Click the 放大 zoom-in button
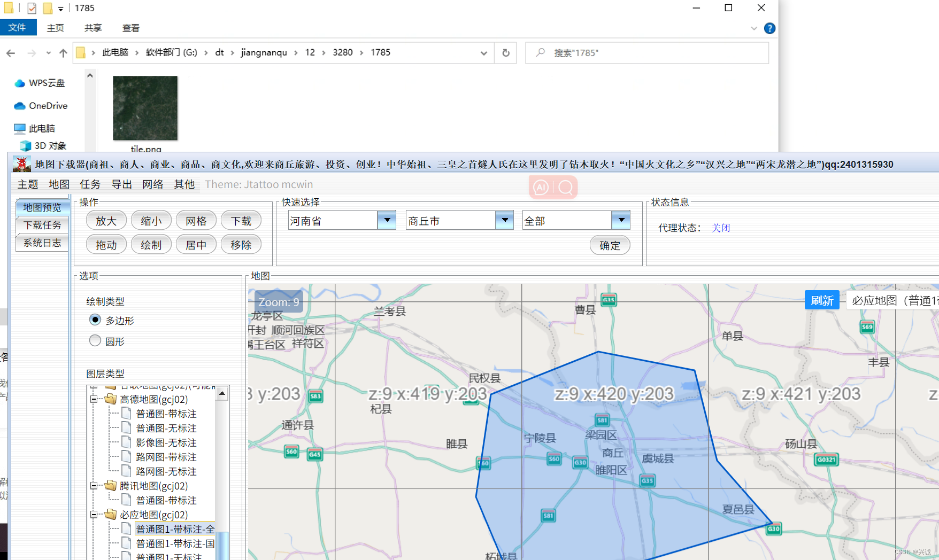Image resolution: width=939 pixels, height=560 pixels. point(106,221)
